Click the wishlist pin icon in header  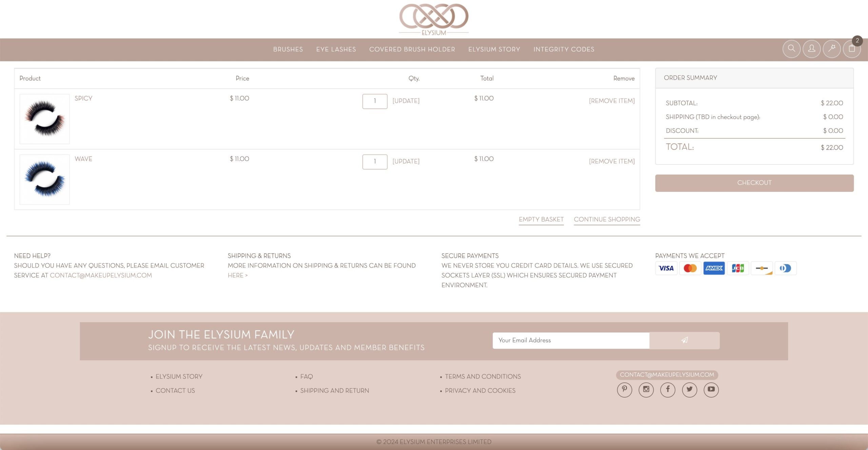(832, 49)
